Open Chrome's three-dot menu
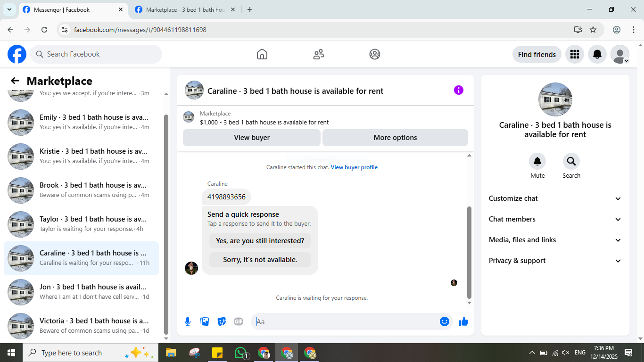Screen dimensions: 644x362 click(x=634, y=30)
